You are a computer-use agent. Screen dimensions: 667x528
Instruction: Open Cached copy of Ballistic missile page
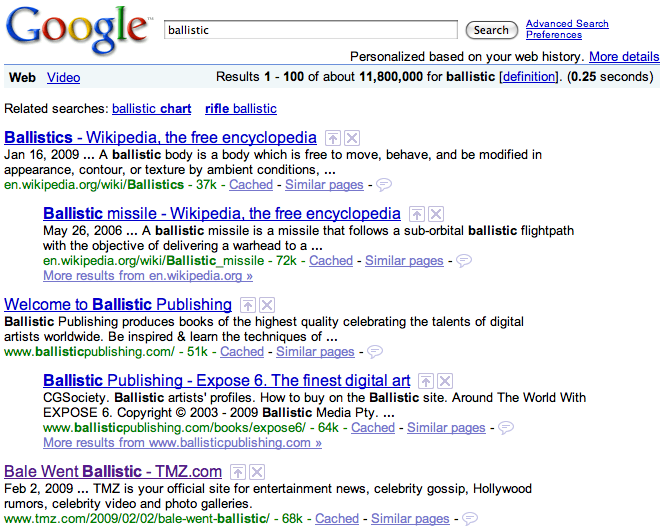[x=331, y=260]
